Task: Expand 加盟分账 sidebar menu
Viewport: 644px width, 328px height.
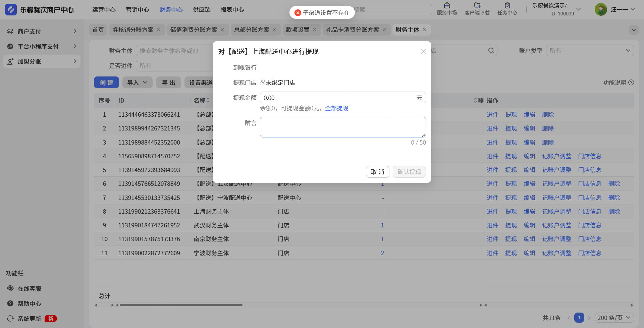Action: point(42,61)
